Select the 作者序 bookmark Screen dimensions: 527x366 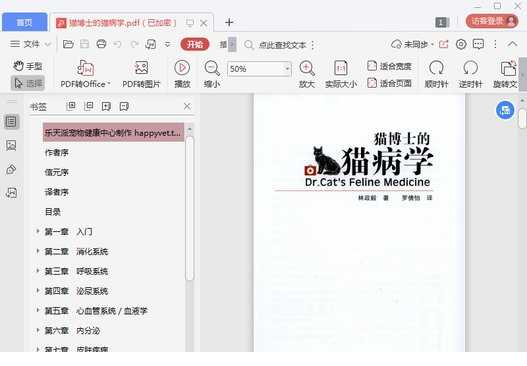pos(56,153)
